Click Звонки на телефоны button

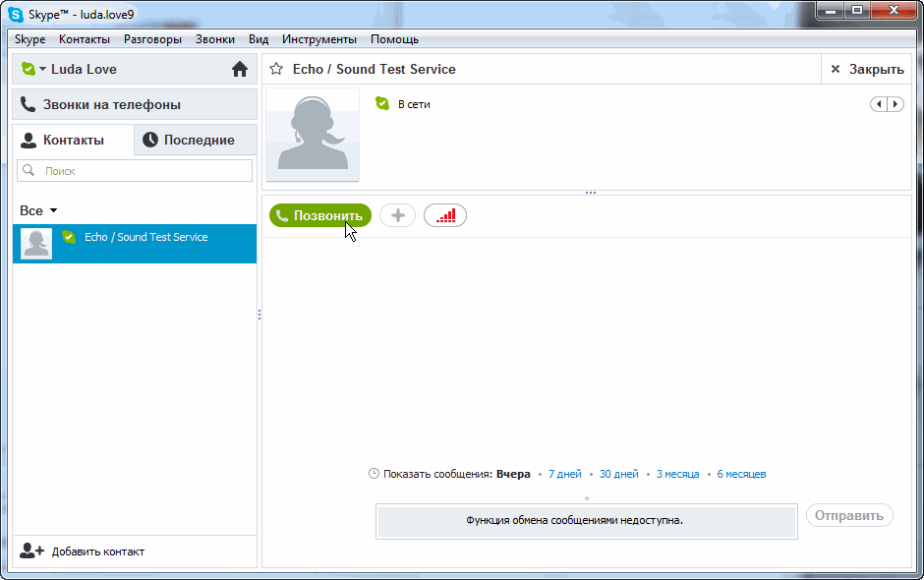point(135,105)
